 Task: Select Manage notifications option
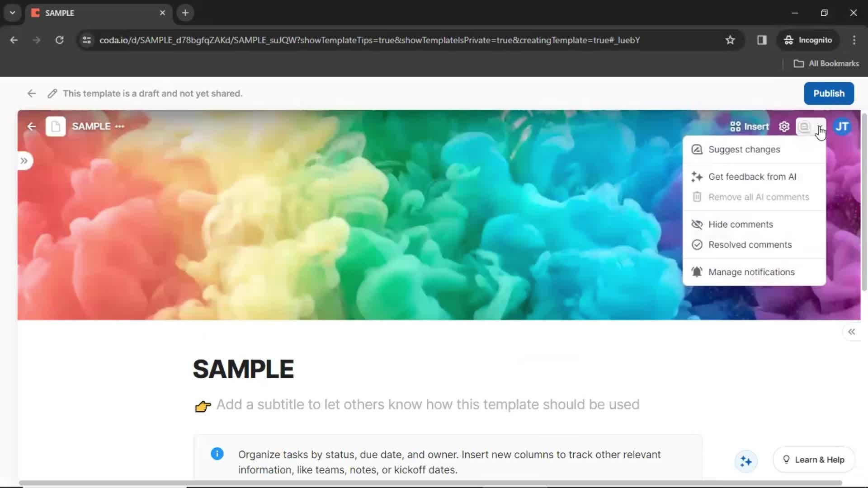(x=751, y=272)
